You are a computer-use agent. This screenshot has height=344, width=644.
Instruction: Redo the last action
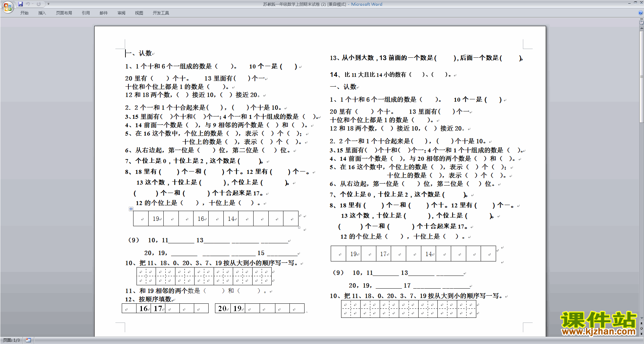tap(39, 4)
